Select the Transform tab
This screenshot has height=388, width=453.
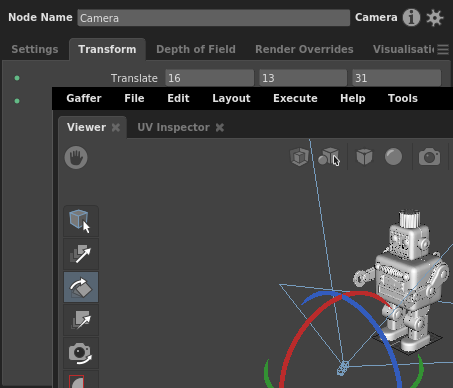pyautogui.click(x=107, y=49)
